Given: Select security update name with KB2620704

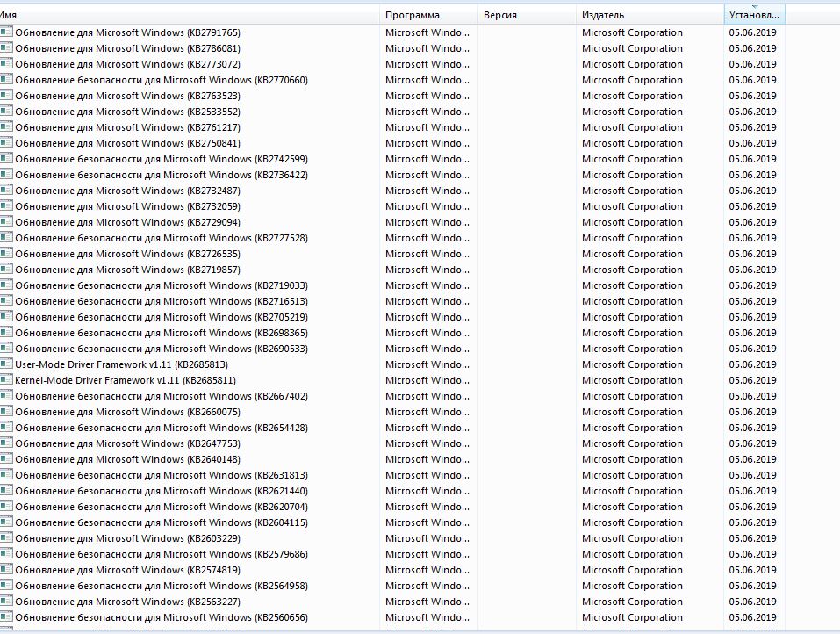Looking at the screenshot, I should point(162,507).
